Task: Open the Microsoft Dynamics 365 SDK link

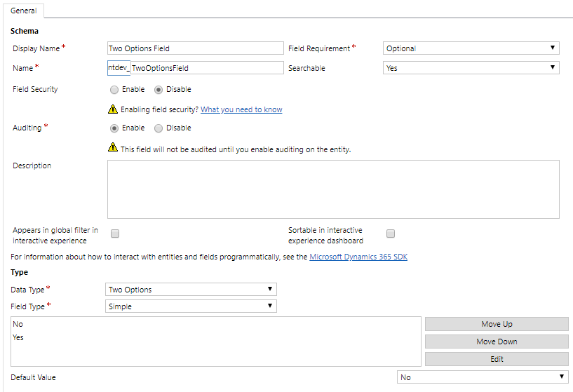Action: click(358, 257)
